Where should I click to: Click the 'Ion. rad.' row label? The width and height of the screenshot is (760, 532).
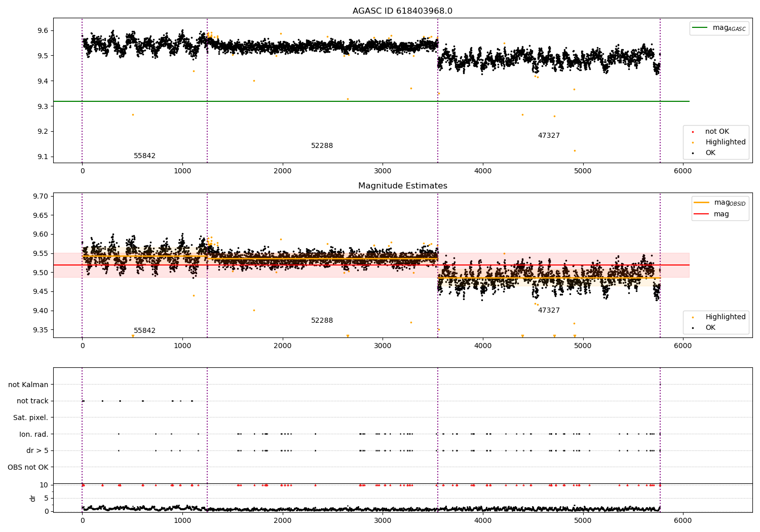tap(34, 434)
